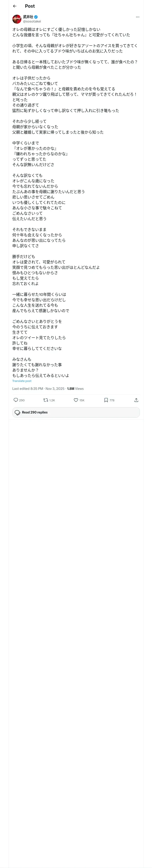Screen dimensions: 152x868
Task: Open the @sosotakei handle link
Action: tap(32, 21)
